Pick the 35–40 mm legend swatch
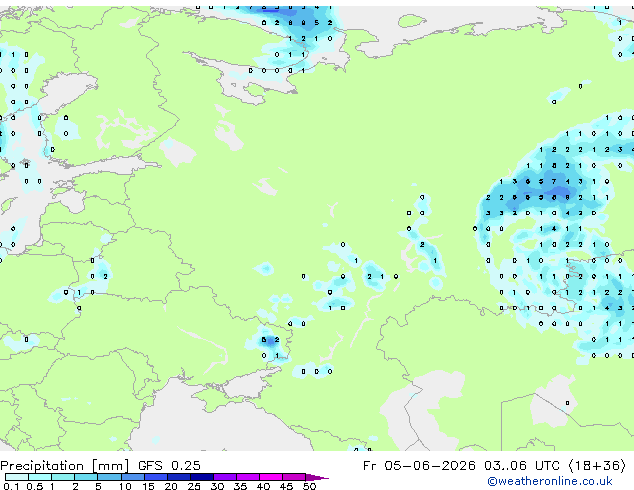The height and width of the screenshot is (490, 634). (x=248, y=477)
